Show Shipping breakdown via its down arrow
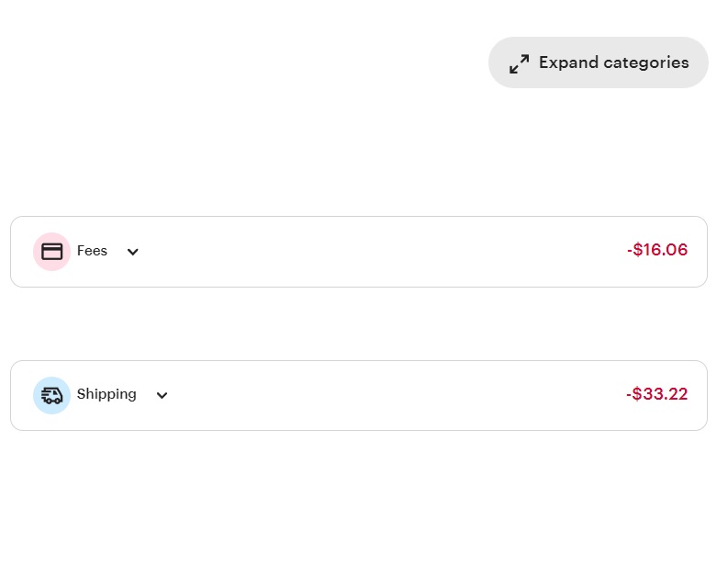Image resolution: width=728 pixels, height=588 pixels. tap(162, 396)
